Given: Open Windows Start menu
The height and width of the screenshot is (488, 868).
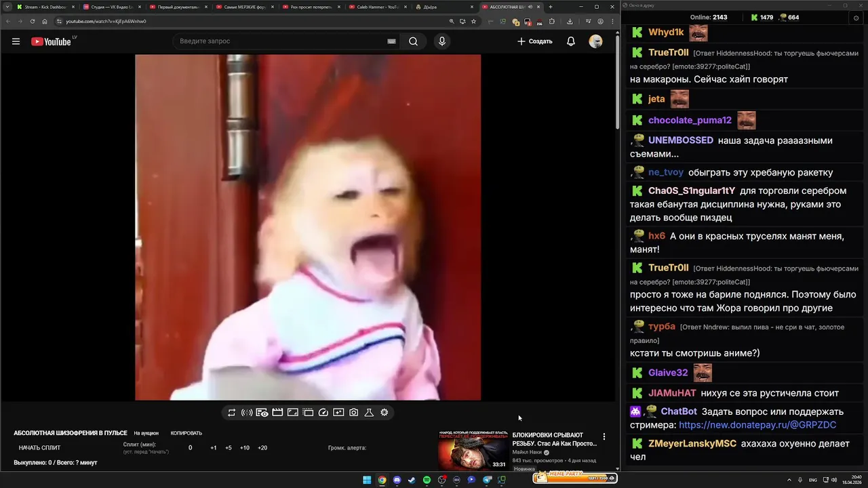Looking at the screenshot, I should tap(367, 480).
